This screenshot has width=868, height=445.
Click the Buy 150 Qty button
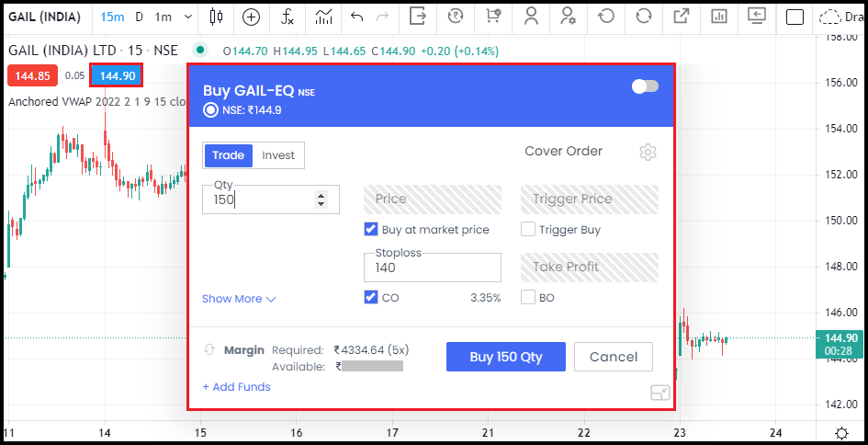click(x=506, y=357)
